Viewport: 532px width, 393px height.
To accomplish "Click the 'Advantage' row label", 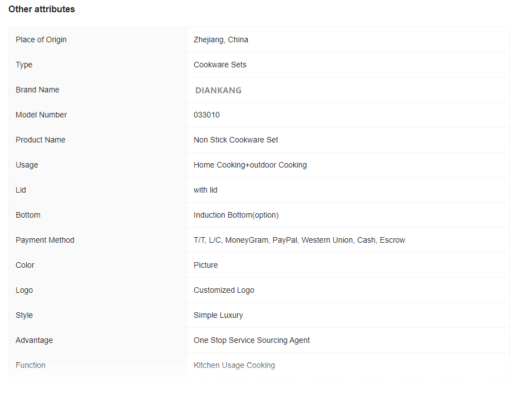I will pos(34,341).
